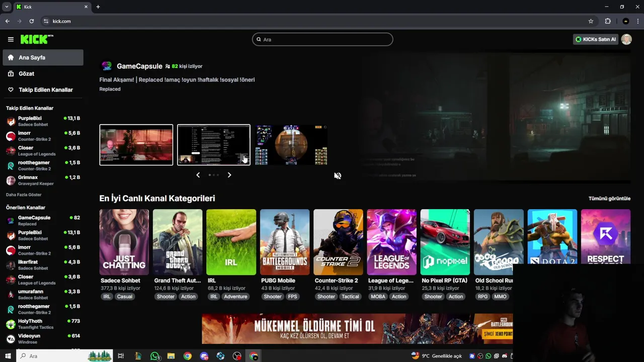Click Tümünü görüntüle link
Viewport: 644px width, 362px height.
(x=609, y=199)
